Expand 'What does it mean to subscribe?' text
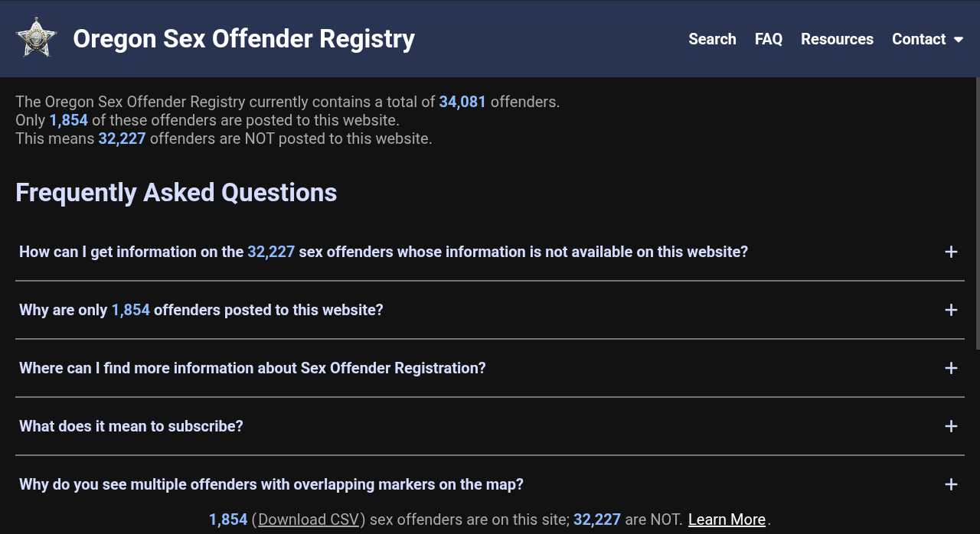The width and height of the screenshot is (980, 534). click(131, 426)
